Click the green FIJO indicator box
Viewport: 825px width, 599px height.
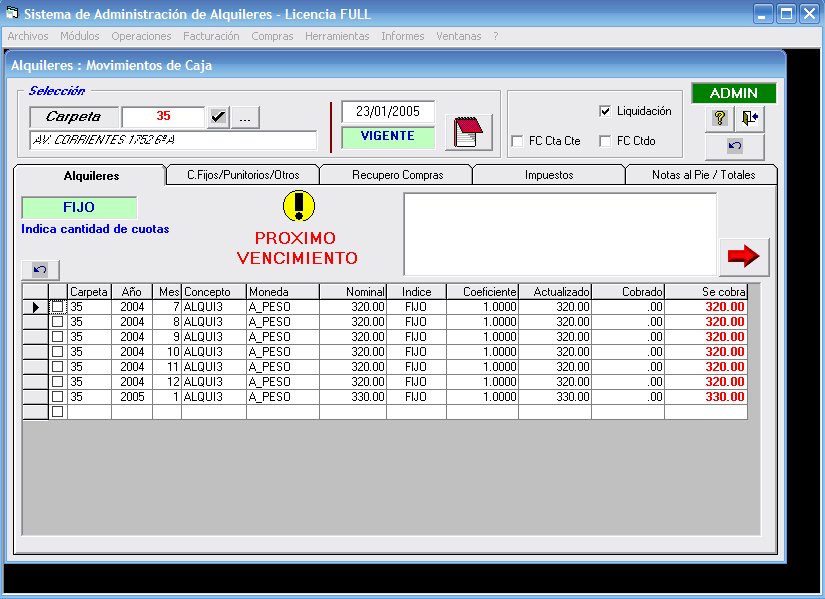pyautogui.click(x=79, y=207)
